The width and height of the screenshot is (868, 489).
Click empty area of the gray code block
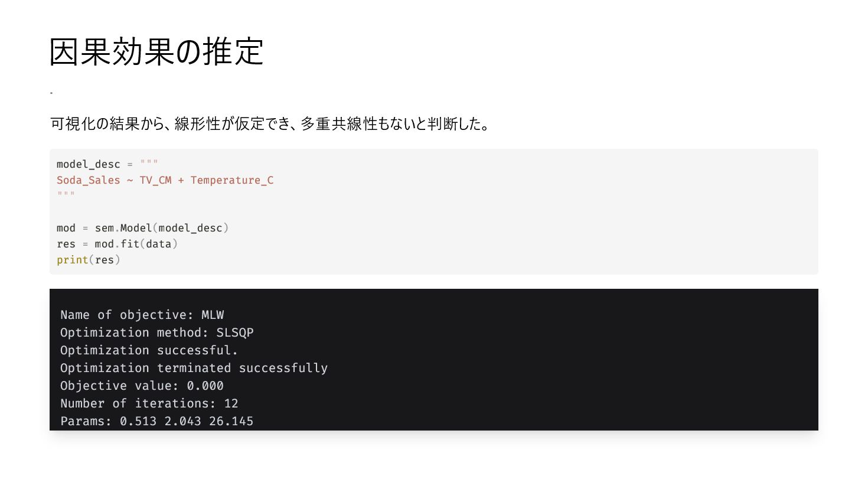coord(531,213)
